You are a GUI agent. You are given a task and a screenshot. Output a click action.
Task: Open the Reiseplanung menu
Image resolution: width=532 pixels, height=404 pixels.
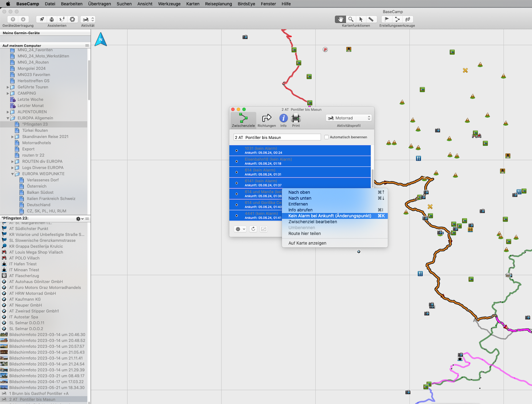click(218, 4)
